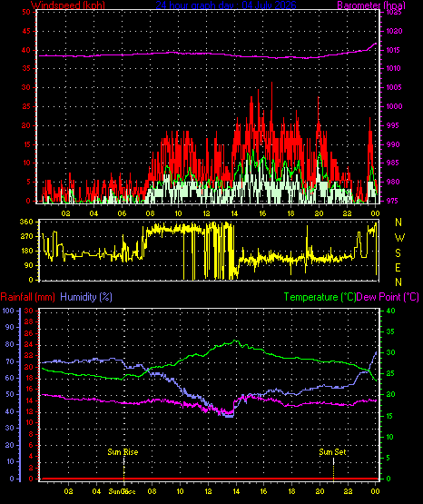
Task: Click the 30 value on the windspeed axis
Action: click(26, 87)
